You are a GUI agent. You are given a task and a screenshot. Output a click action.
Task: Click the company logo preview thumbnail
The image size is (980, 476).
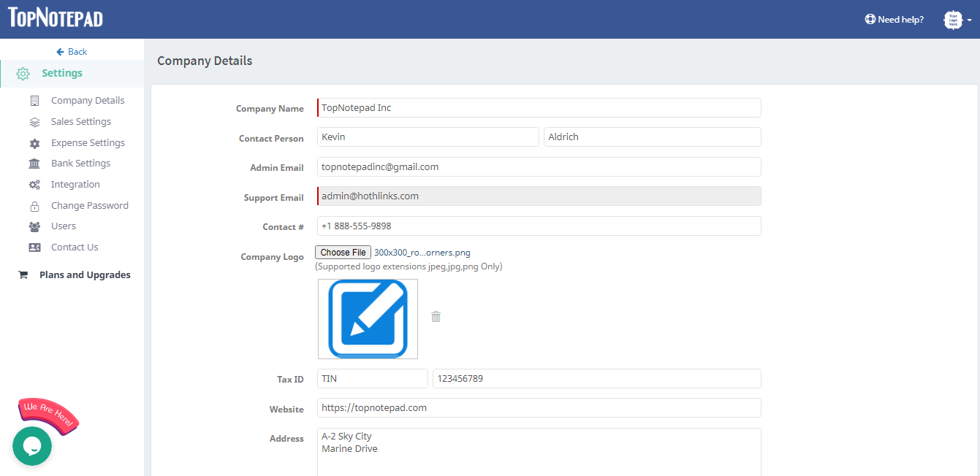pyautogui.click(x=368, y=319)
